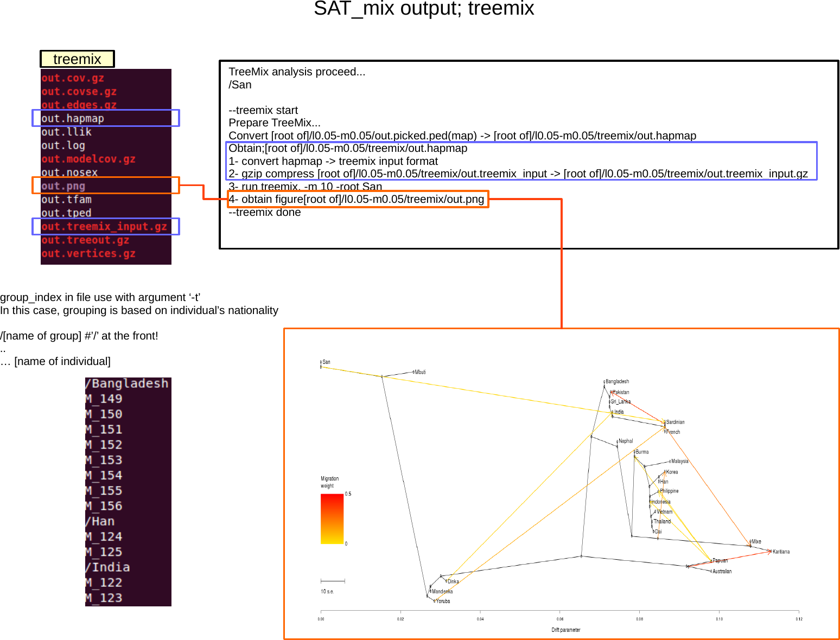Select the '2- gzip compress' log line
Screen dimensions: 840x640
point(518,174)
